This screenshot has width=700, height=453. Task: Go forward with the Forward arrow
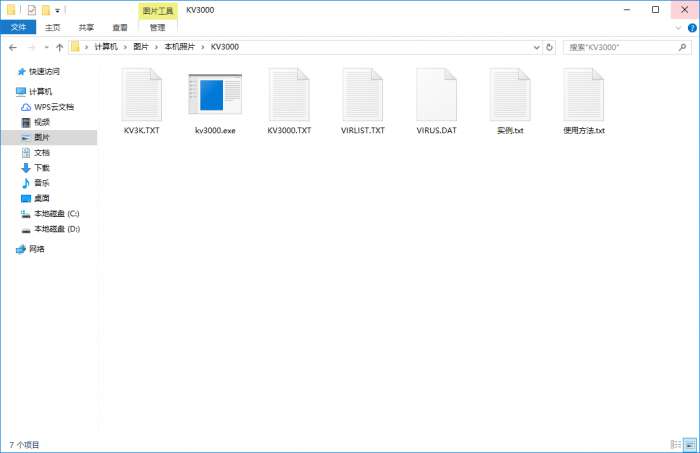click(x=31, y=47)
